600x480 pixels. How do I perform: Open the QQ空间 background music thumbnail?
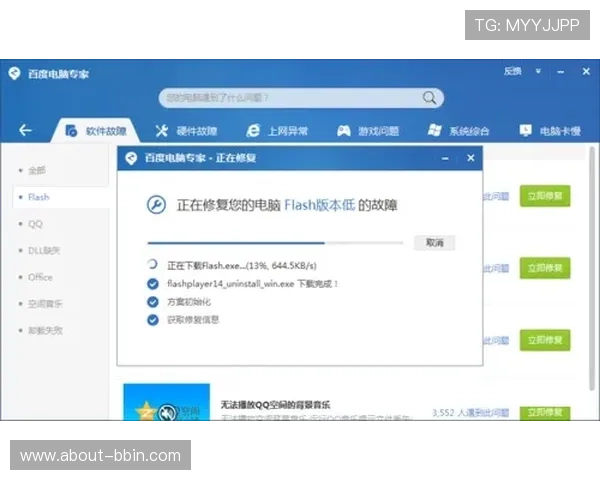[x=166, y=402]
